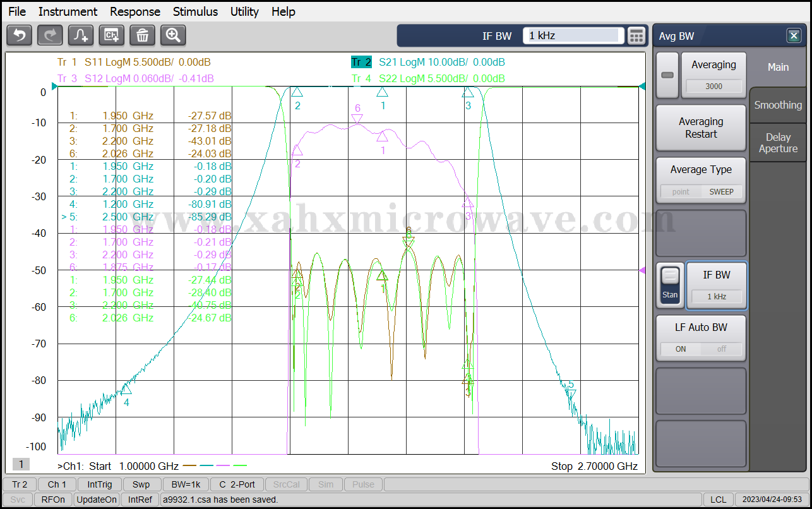Click the magnifier zoom icon
Image resolution: width=812 pixels, height=509 pixels.
click(173, 35)
